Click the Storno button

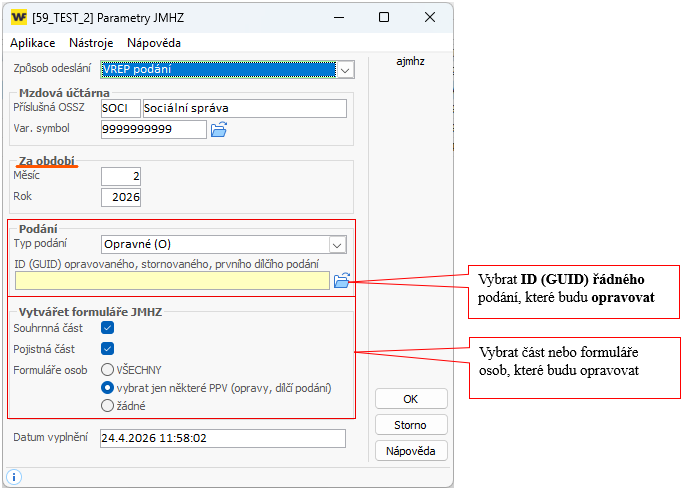[x=410, y=425]
